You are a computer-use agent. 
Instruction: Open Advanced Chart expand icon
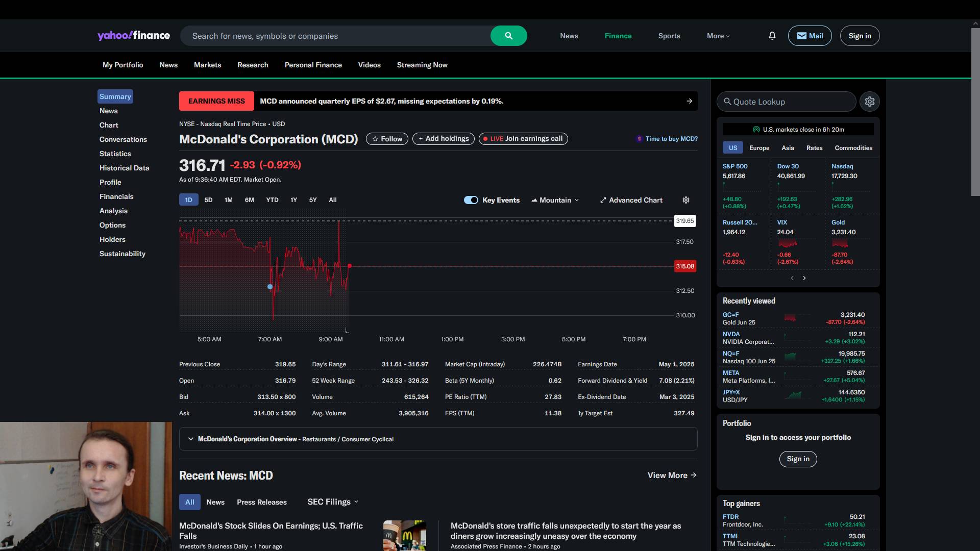(603, 200)
